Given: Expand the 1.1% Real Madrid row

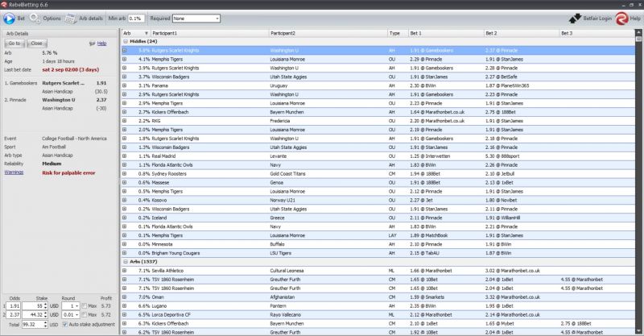Looking at the screenshot, I should [125, 156].
